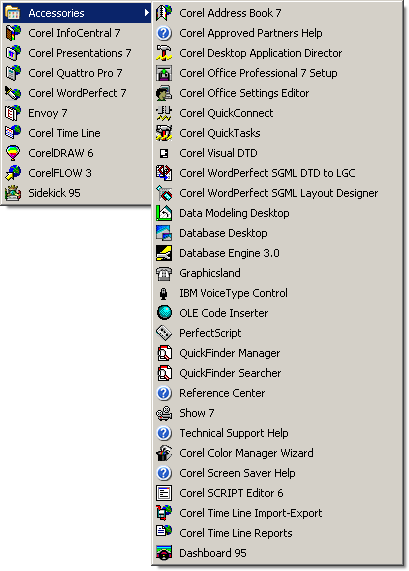Click the Sidekick 95 icon
409x571 pixels.
point(13,193)
